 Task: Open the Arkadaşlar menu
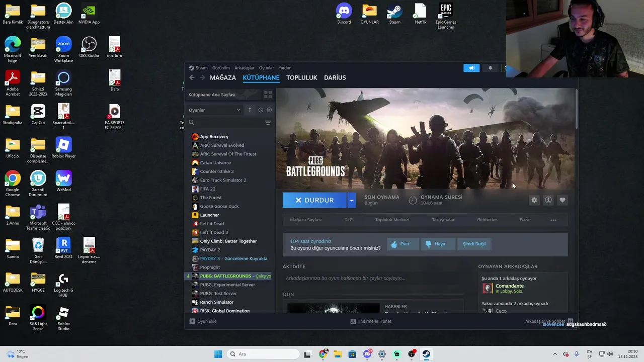click(245, 68)
